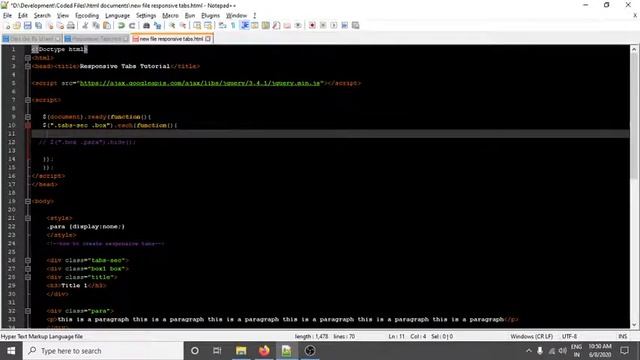
Task: Zoom in using the toolbar icon
Action: 172,26
